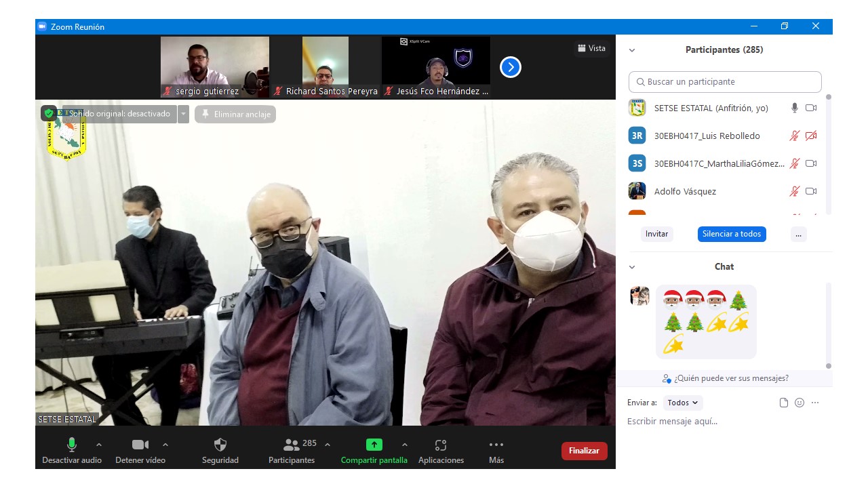This screenshot has height=488, width=868.
Task: Click the chat panel scrollbar
Action: tap(828, 325)
